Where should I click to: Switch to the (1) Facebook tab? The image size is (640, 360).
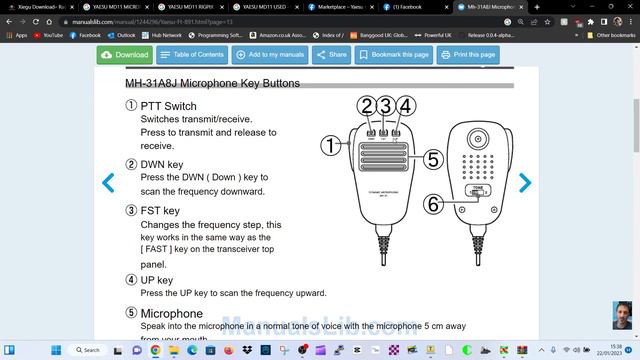pyautogui.click(x=416, y=7)
